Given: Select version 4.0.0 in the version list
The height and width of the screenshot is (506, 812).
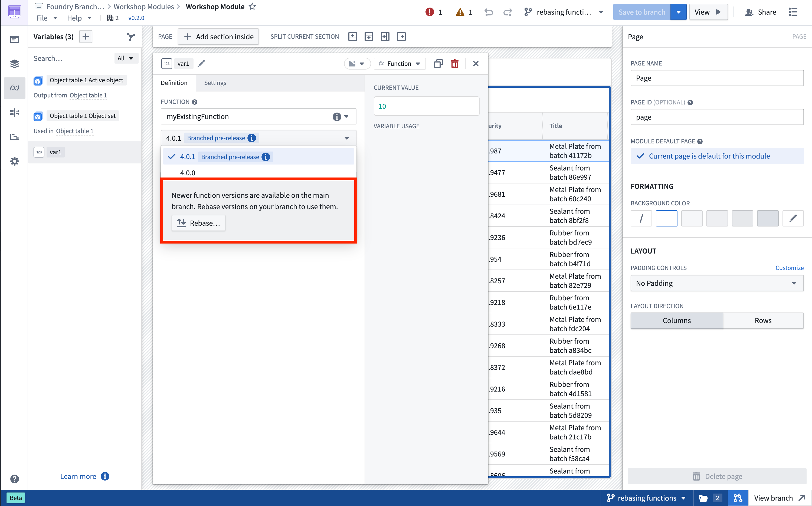Looking at the screenshot, I should coord(188,173).
